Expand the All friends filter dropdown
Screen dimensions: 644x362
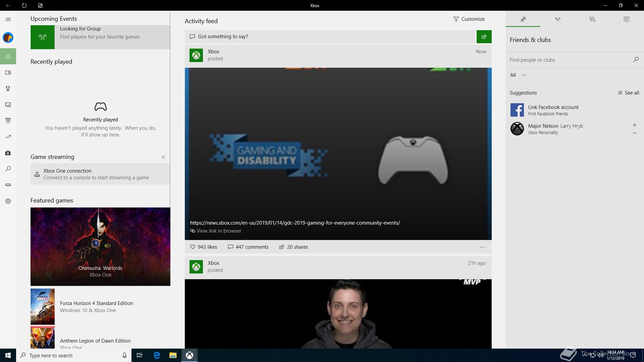click(x=518, y=75)
